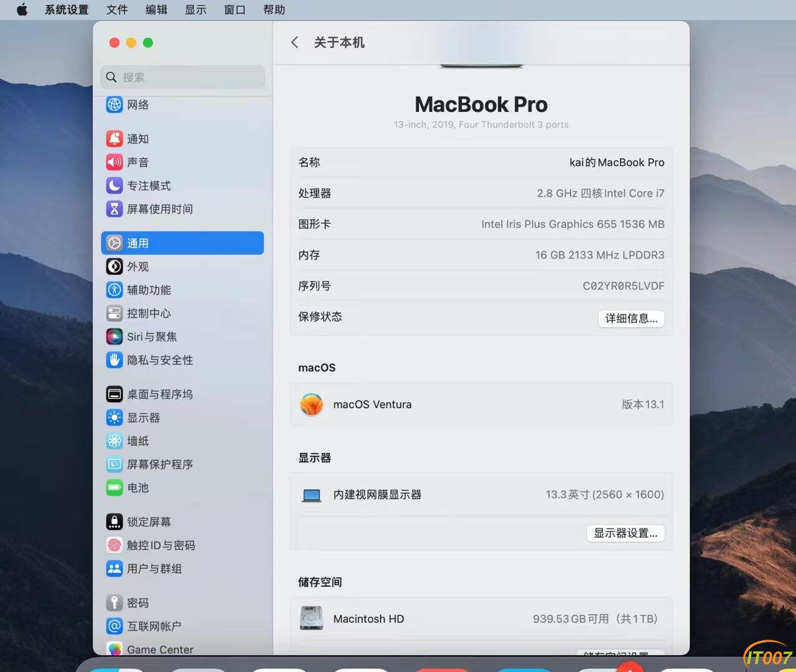The width and height of the screenshot is (796, 672).
Task: Open Game Center sidebar icon
Action: tap(115, 649)
